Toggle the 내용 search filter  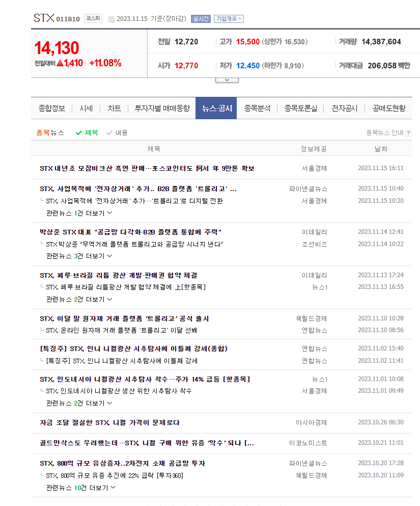tap(117, 132)
